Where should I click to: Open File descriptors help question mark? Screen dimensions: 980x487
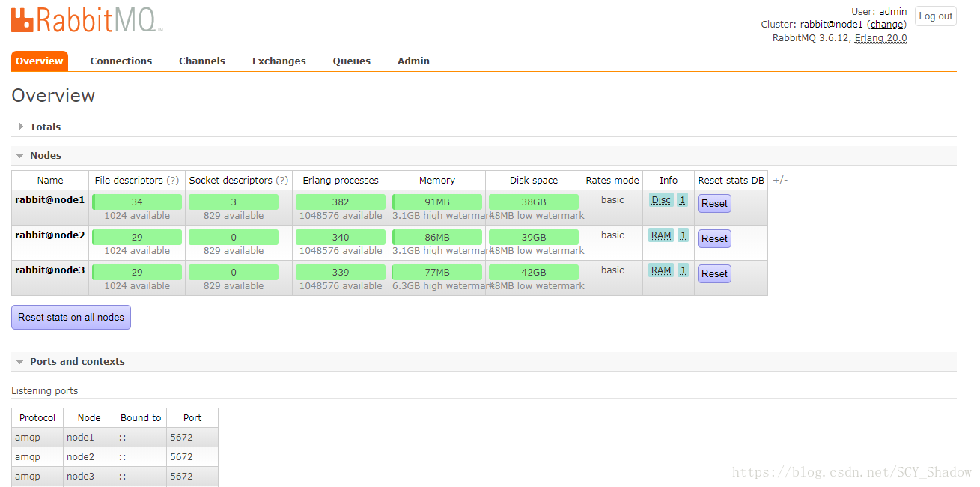tap(173, 181)
